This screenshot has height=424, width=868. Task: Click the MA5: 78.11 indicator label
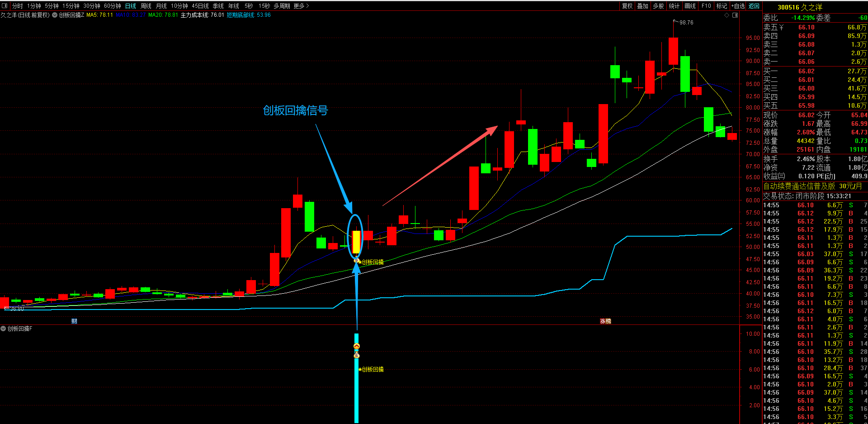(x=99, y=15)
